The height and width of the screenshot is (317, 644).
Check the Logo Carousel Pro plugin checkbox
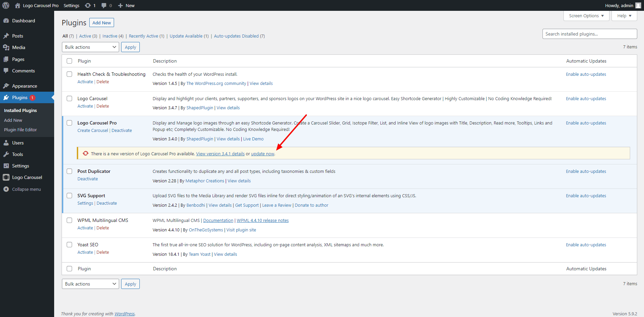pos(69,123)
